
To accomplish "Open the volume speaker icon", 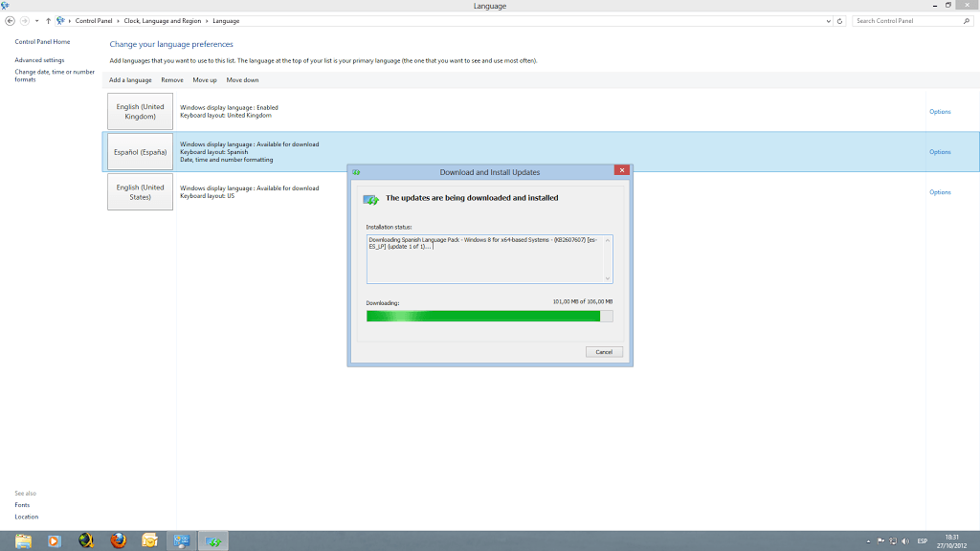I will click(905, 541).
